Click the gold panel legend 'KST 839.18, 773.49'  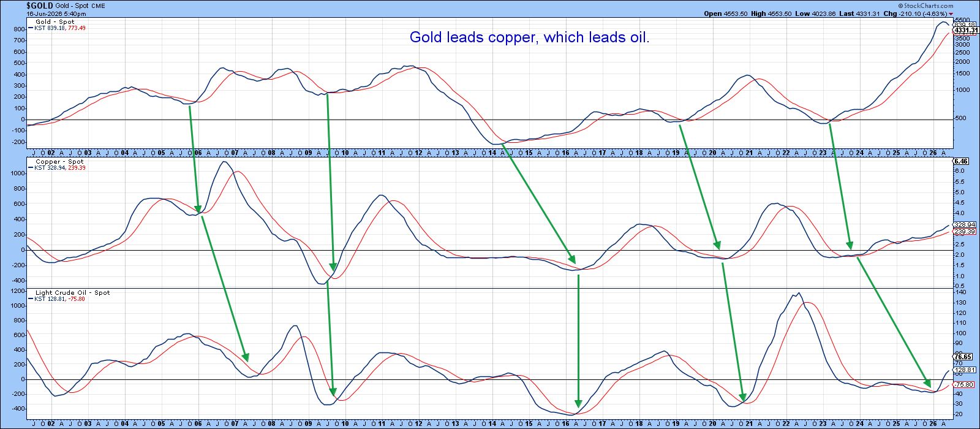56,28
